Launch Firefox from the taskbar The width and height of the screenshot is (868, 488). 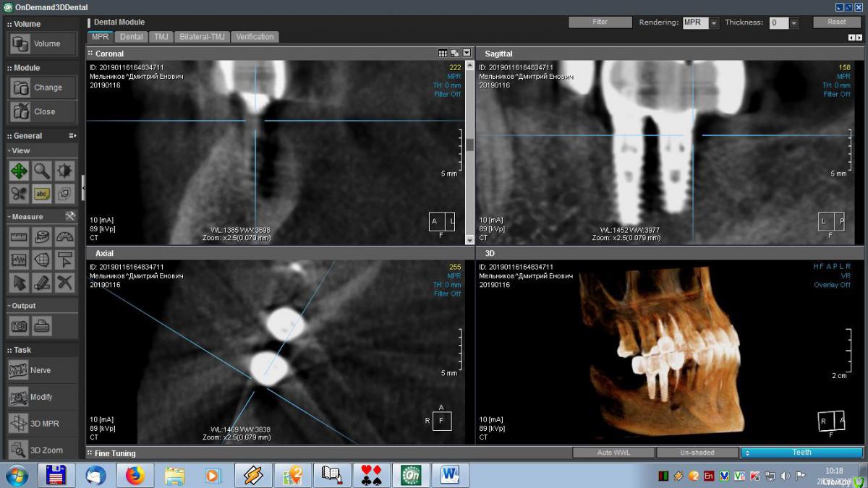[135, 475]
